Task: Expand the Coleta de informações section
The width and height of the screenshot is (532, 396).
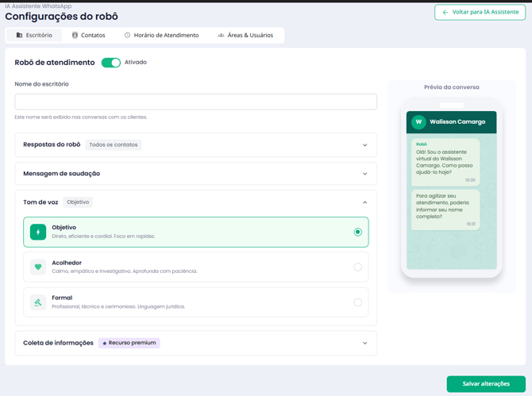Action: [364, 344]
